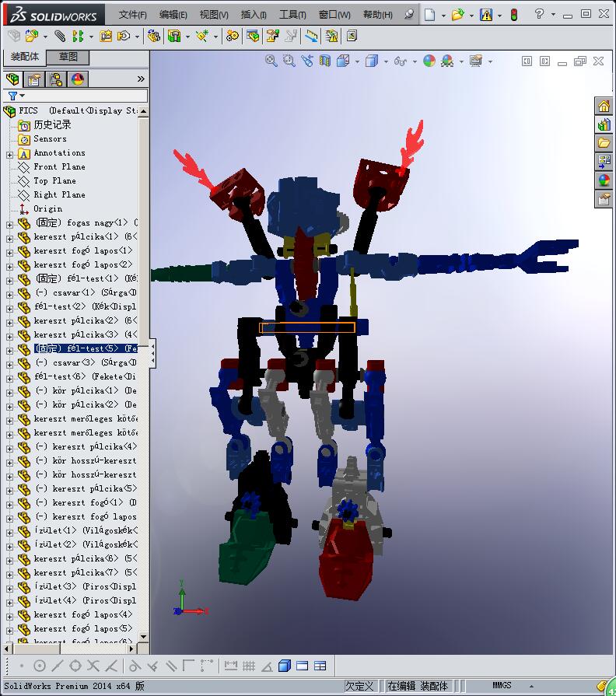Click the MMGS unit system status entry
The height and width of the screenshot is (696, 616).
[502, 686]
